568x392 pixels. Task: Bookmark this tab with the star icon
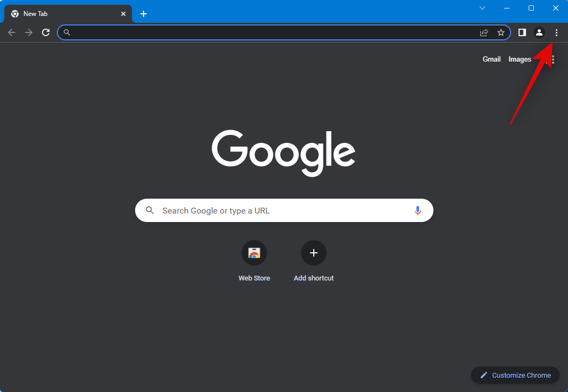[x=500, y=32]
